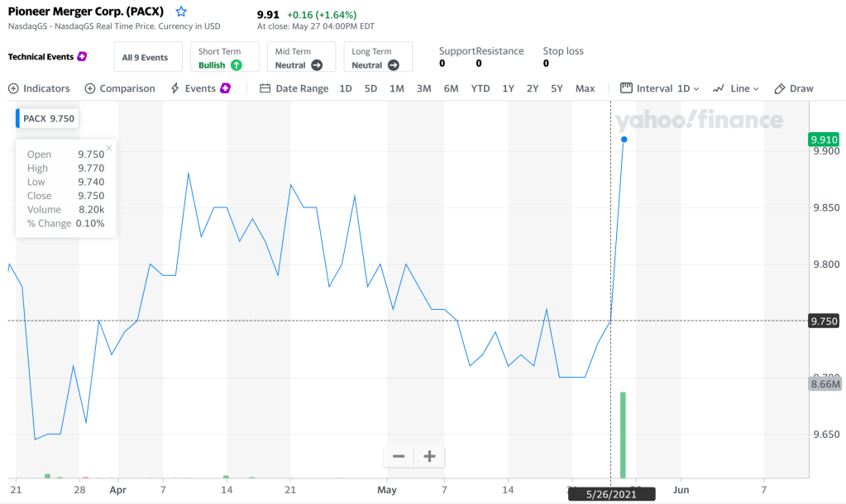Image resolution: width=846 pixels, height=504 pixels.
Task: Click the green volume bar
Action: click(623, 434)
